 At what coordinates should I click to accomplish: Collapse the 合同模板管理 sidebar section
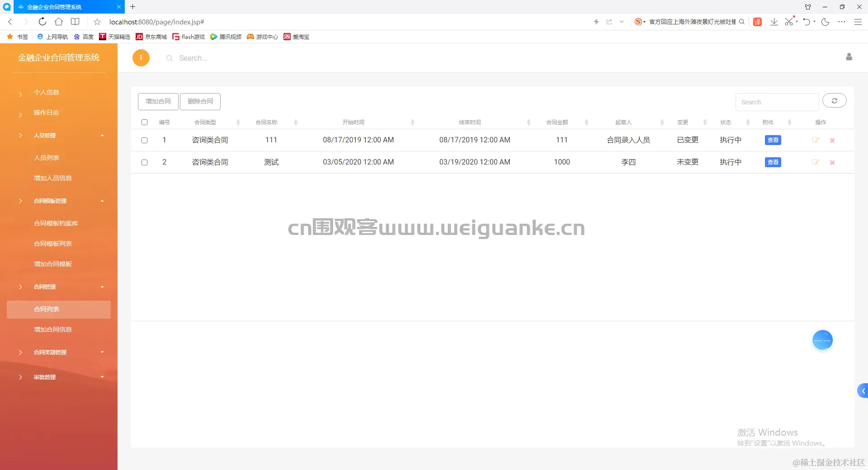(x=59, y=201)
